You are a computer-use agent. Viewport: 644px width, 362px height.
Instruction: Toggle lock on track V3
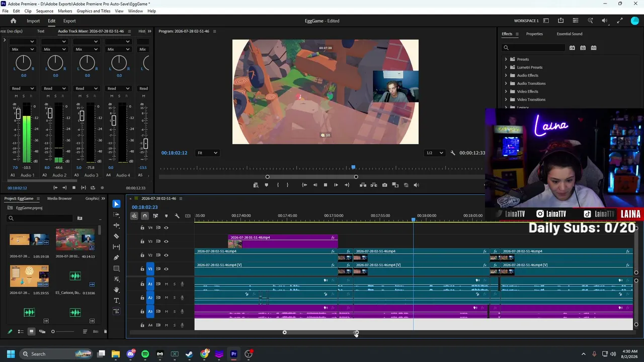point(142,241)
